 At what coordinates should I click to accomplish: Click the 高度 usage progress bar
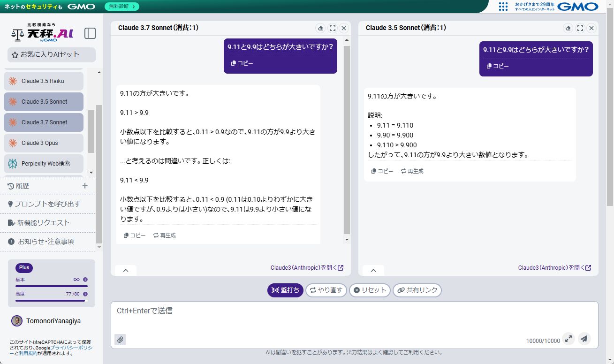[x=52, y=301]
